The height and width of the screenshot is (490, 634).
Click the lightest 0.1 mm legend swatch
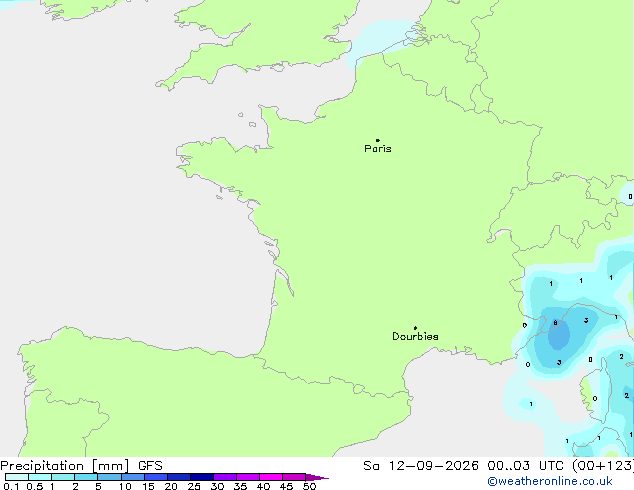coord(17,477)
